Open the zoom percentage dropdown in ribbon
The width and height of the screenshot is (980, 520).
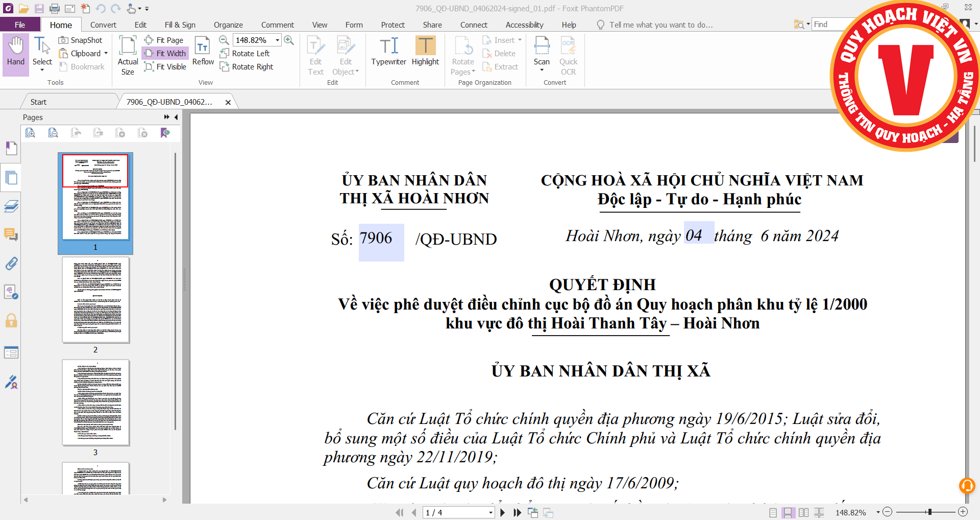point(277,40)
